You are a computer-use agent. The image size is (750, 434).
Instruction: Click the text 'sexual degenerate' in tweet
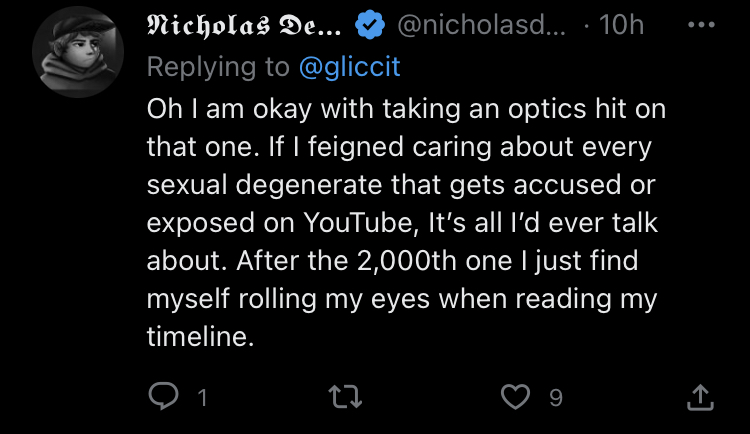(x=265, y=185)
